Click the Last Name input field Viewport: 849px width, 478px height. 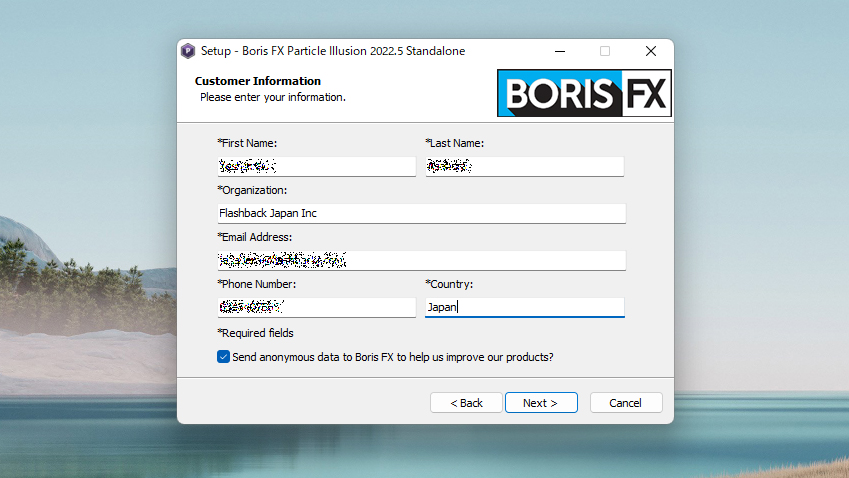pyautogui.click(x=525, y=166)
